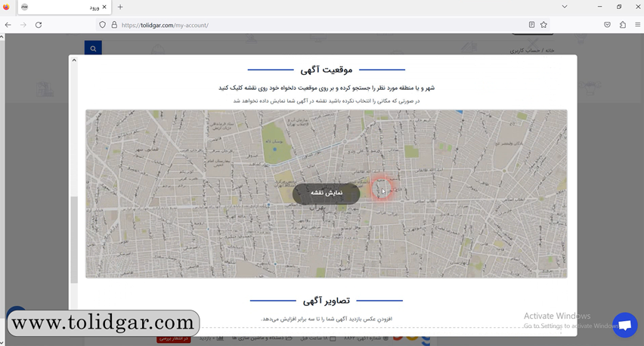Select the ورود browser tab

(64, 7)
